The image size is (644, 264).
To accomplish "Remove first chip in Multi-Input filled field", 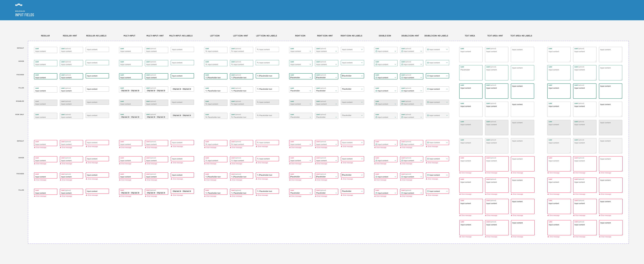I will click(129, 91).
